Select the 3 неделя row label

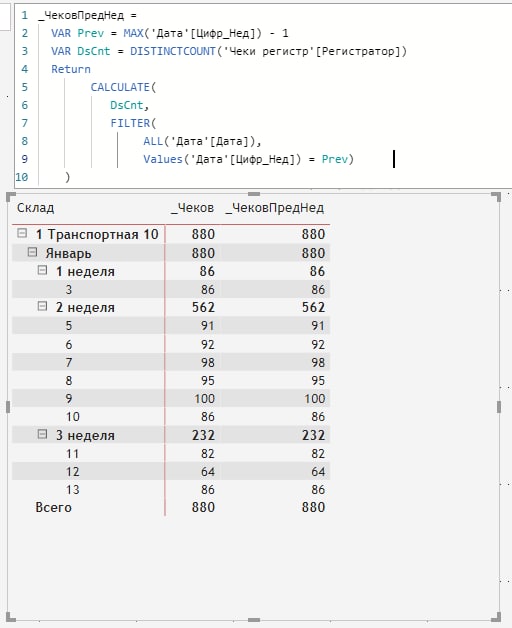pos(85,435)
